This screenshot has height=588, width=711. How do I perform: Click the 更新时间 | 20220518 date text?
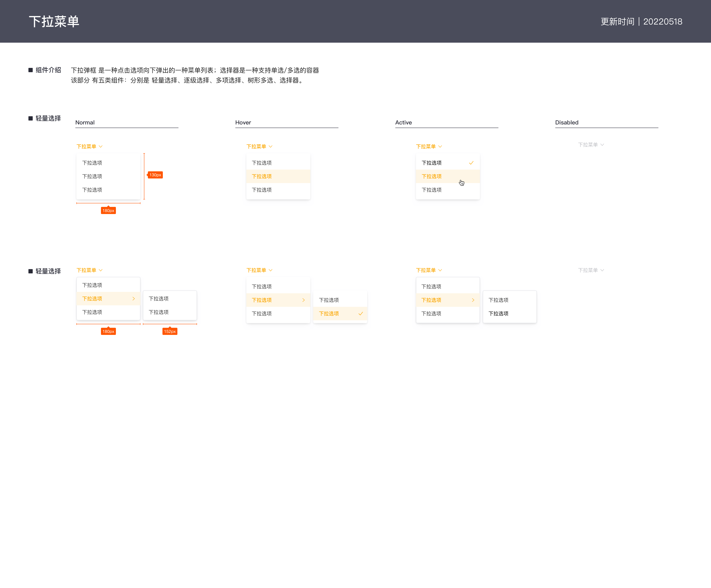click(x=641, y=22)
